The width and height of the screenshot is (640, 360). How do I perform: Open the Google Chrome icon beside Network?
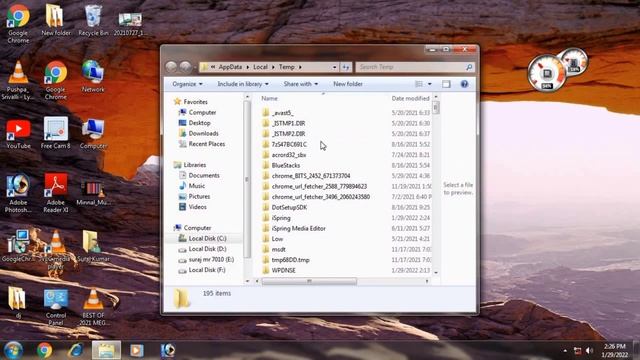[x=56, y=80]
